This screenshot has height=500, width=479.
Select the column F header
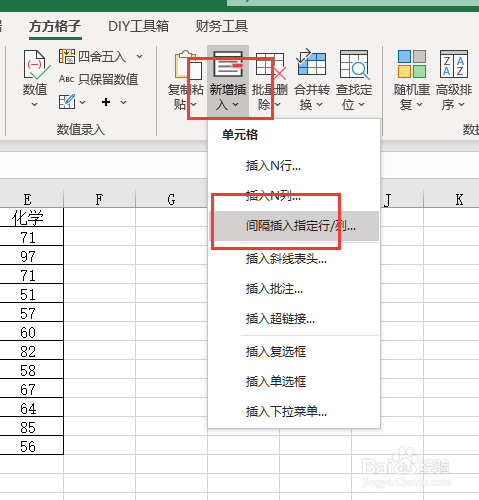pyautogui.click(x=99, y=199)
